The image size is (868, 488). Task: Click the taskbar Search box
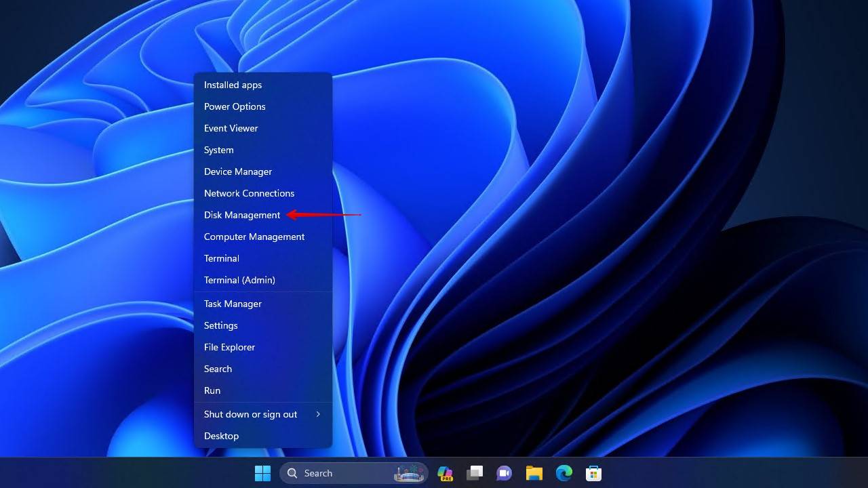click(353, 473)
